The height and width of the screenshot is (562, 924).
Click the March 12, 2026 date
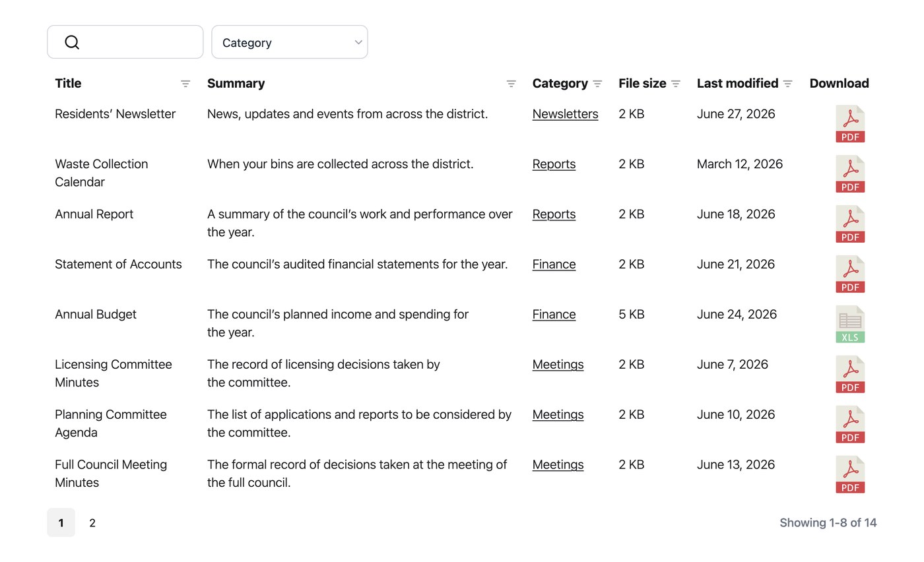tap(740, 164)
